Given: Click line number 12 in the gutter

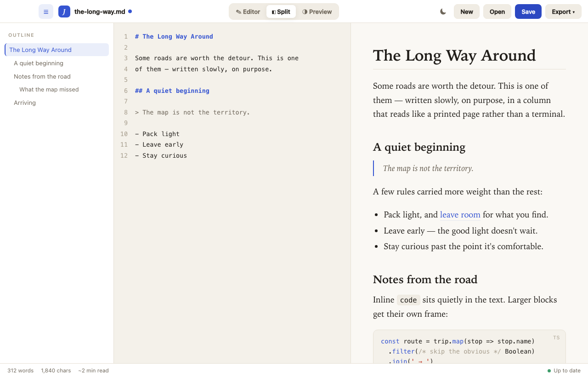Looking at the screenshot, I should click(124, 155).
